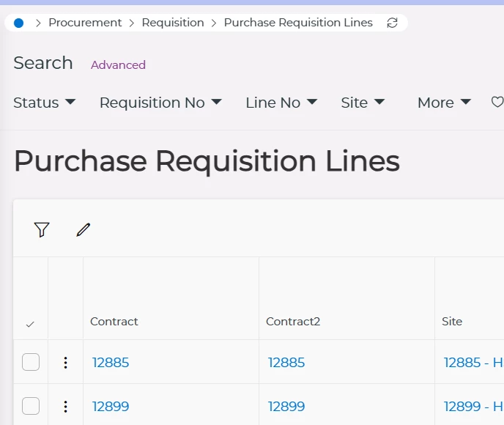Refresh the page with the reload icon
504x425 pixels.
[393, 23]
